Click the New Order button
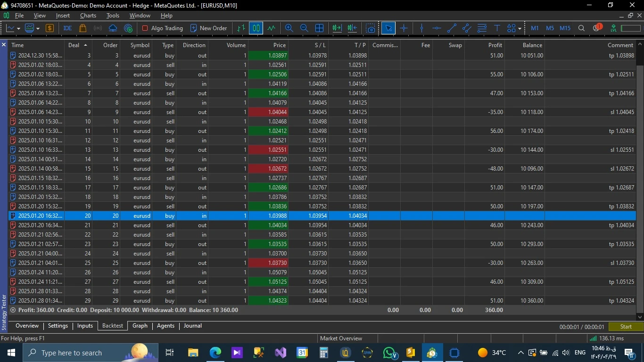 [208, 28]
